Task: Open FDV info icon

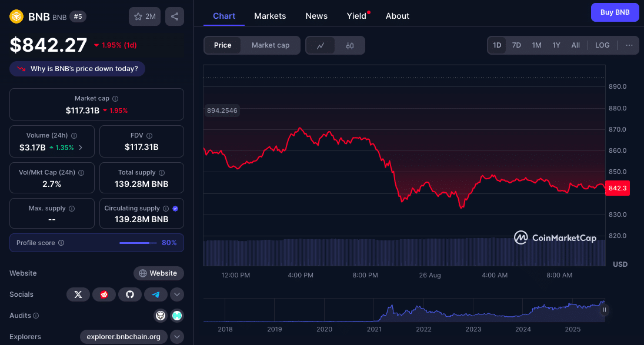Action: tap(149, 135)
